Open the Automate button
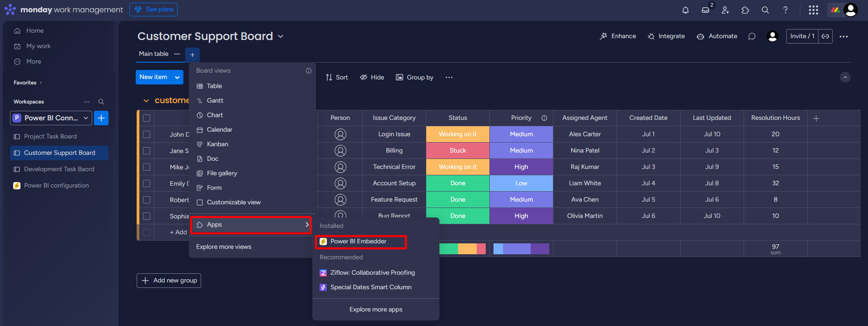This screenshot has width=868, height=326. click(717, 36)
